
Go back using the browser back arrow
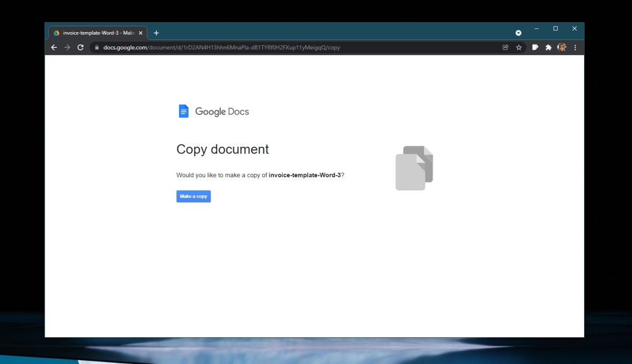54,47
